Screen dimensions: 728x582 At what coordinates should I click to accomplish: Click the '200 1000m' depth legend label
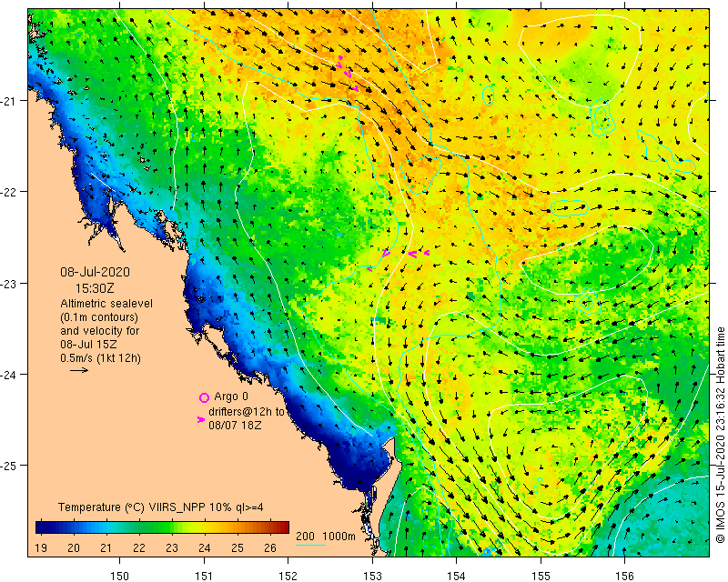326,537
